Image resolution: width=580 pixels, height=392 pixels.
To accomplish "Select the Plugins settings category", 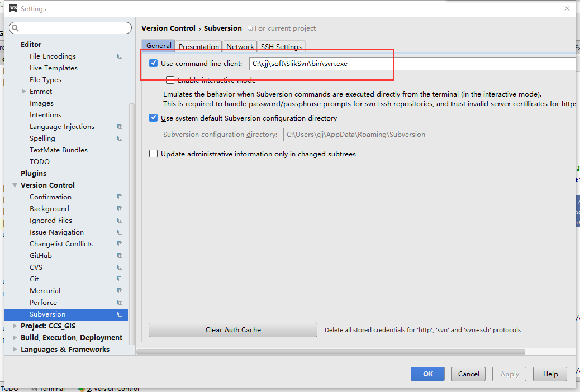I will (34, 174).
